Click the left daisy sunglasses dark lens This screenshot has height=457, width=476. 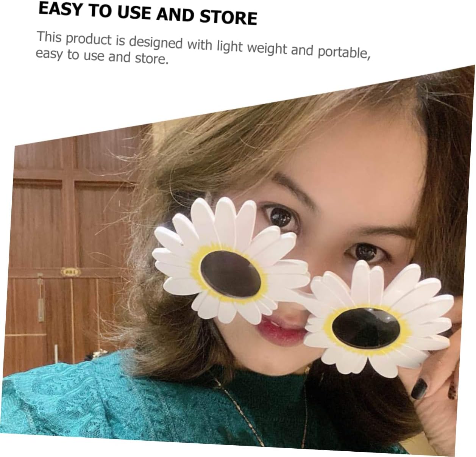coord(231,269)
